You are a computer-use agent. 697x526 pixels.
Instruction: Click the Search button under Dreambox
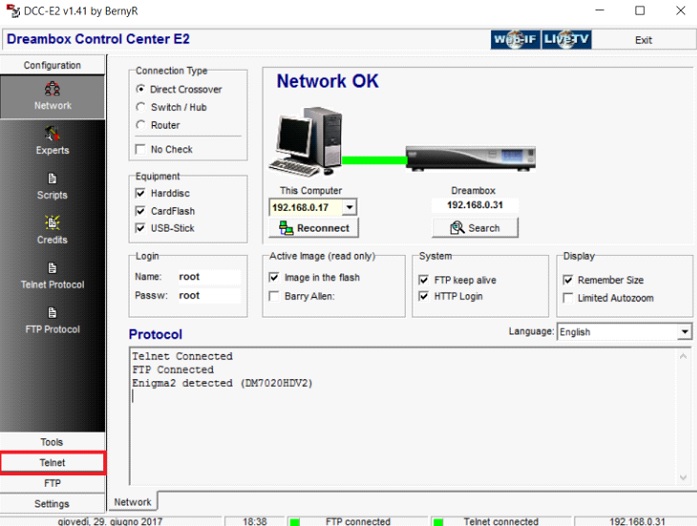point(474,228)
